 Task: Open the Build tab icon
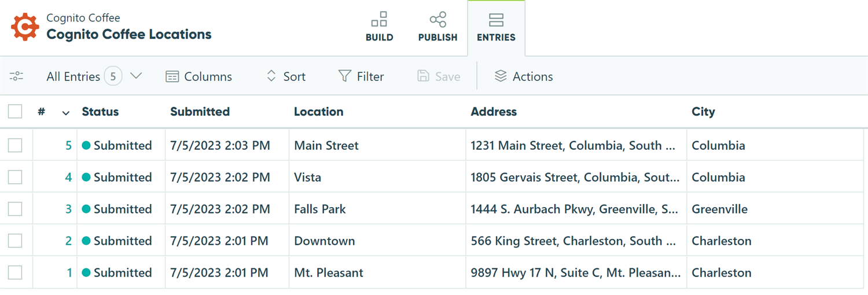pyautogui.click(x=379, y=20)
